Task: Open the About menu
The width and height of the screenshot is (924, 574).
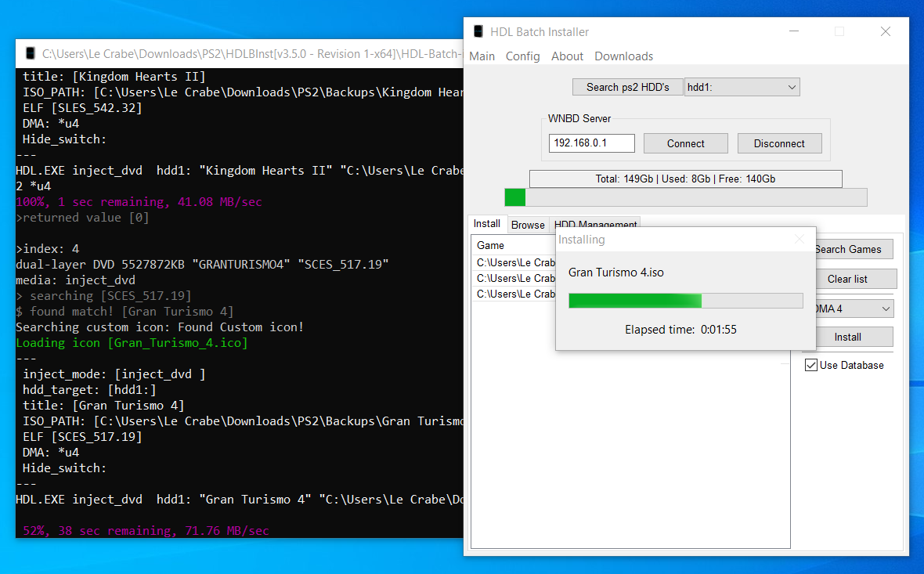Action: tap(568, 56)
